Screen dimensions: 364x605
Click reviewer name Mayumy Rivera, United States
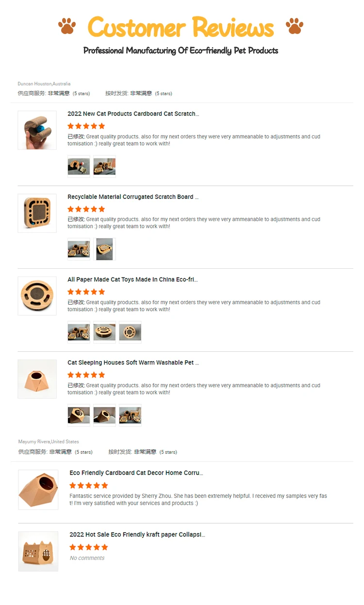point(49,442)
